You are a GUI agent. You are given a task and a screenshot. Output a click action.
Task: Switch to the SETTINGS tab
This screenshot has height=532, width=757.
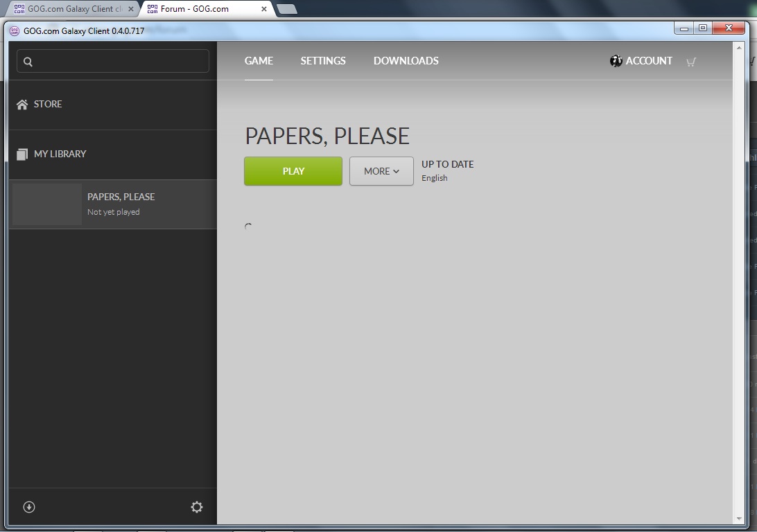(323, 61)
